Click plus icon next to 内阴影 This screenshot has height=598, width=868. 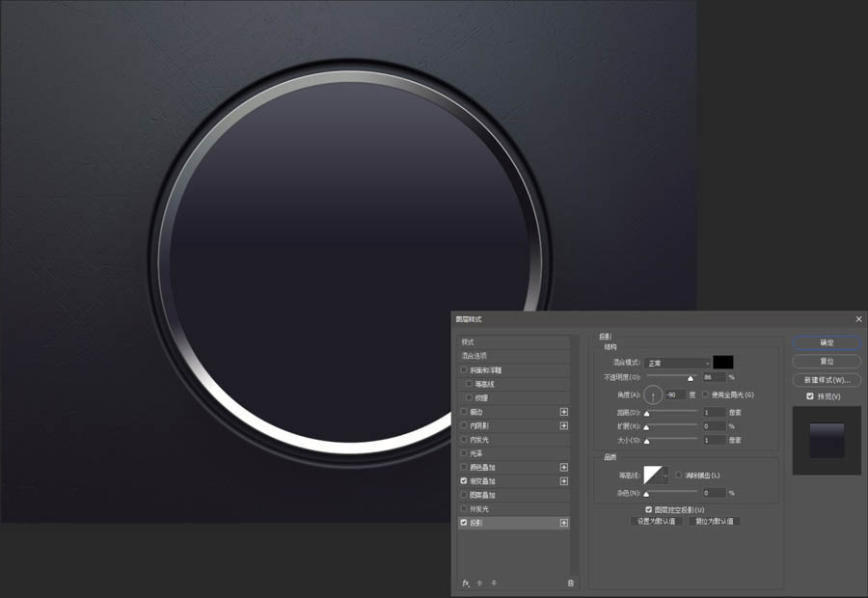tap(564, 425)
